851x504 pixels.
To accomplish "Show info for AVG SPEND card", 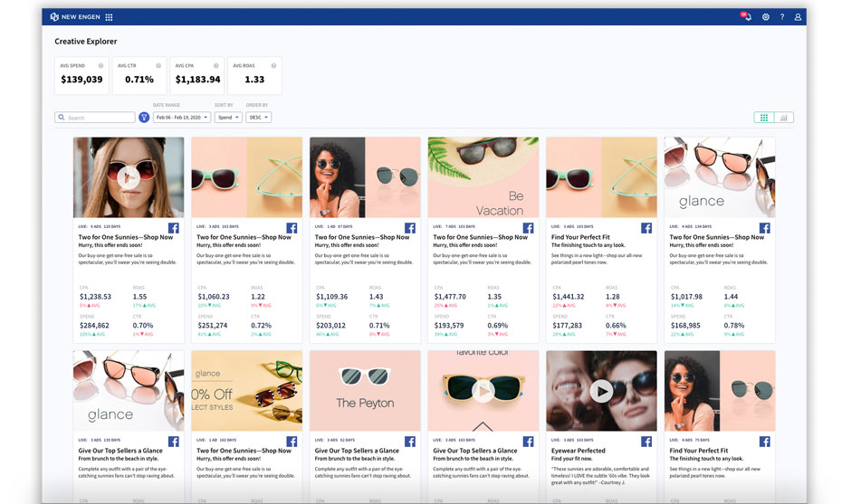I will click(x=100, y=66).
